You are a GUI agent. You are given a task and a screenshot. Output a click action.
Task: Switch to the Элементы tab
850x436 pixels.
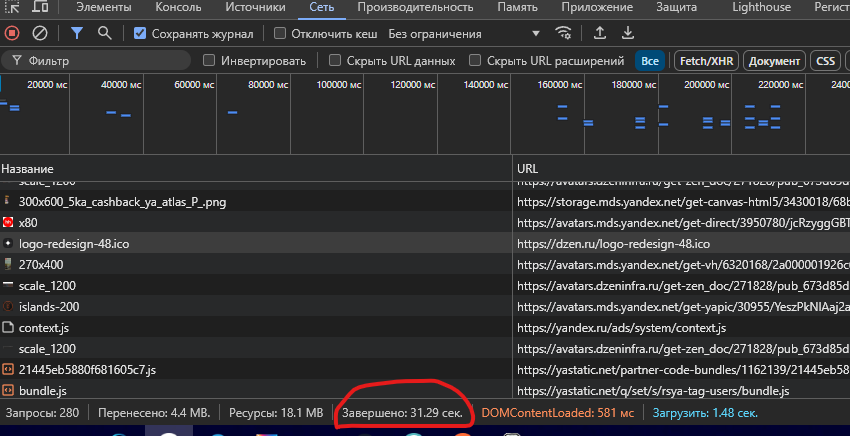point(104,7)
